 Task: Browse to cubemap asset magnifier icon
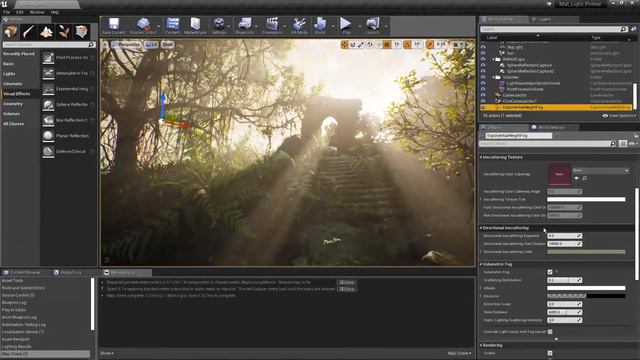585,178
